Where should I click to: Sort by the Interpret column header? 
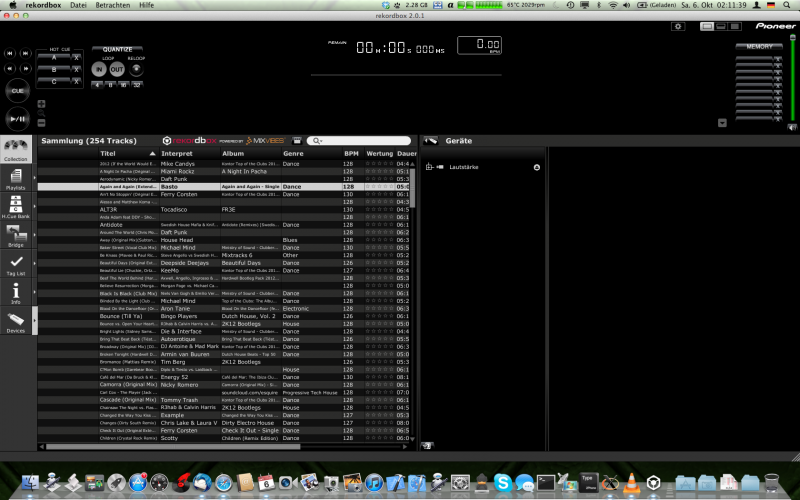coord(189,154)
